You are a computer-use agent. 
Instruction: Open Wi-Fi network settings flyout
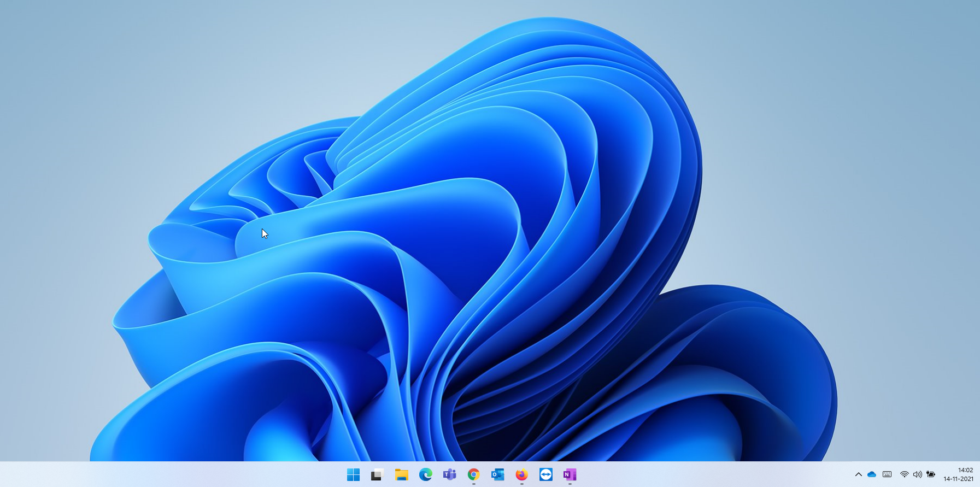905,474
